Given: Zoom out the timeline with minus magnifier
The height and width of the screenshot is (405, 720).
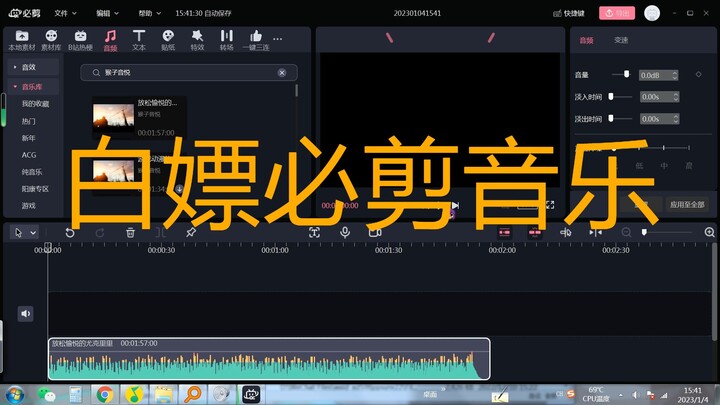Looking at the screenshot, I should 626,232.
